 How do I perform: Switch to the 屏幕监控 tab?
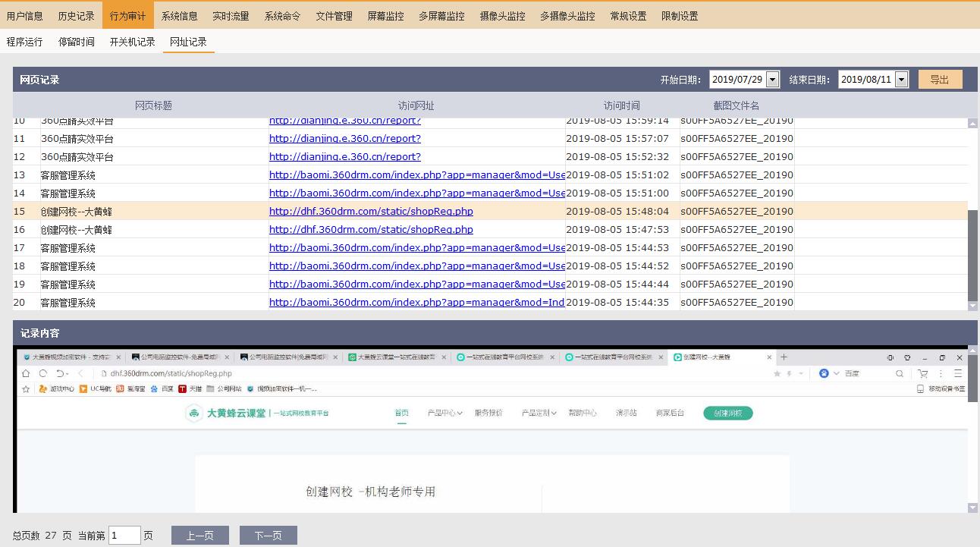pos(385,16)
